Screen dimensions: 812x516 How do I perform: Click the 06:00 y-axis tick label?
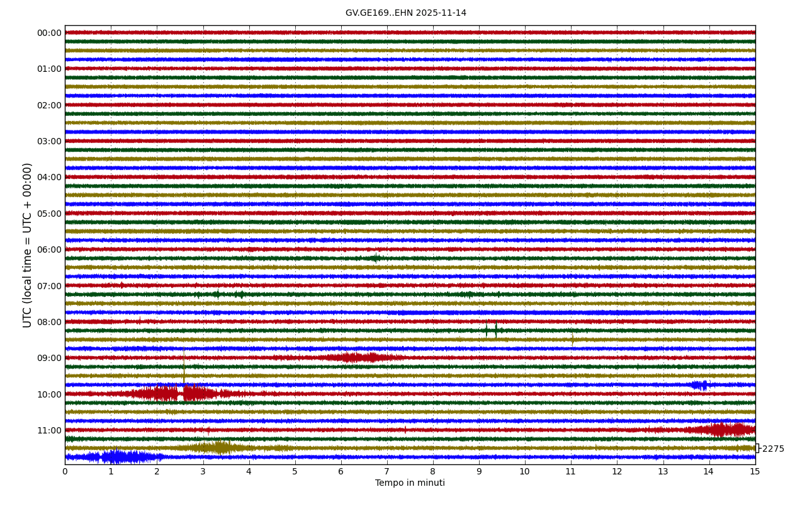(49, 249)
